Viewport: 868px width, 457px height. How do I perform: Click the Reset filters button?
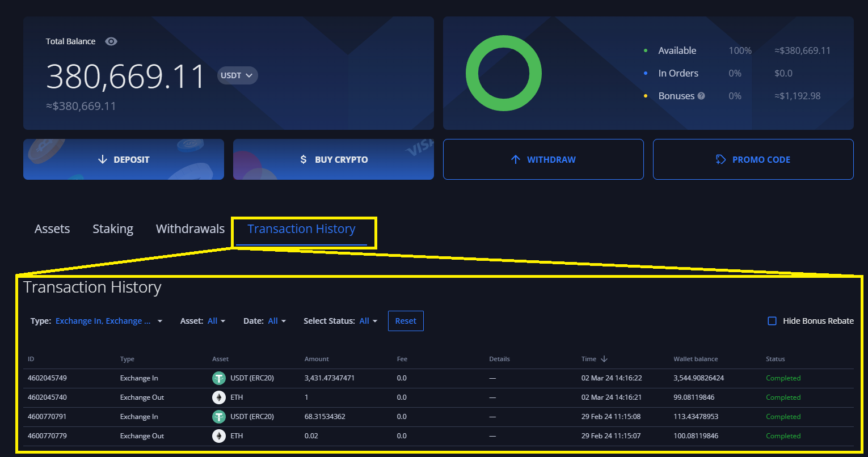click(406, 321)
